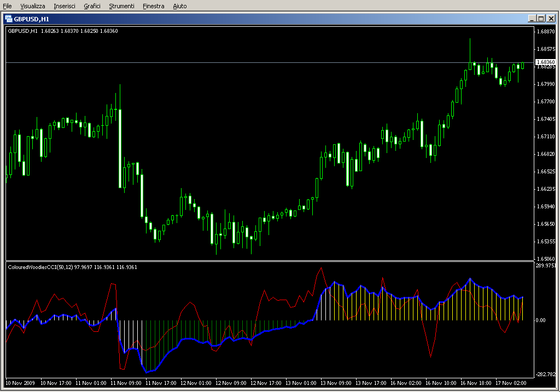Click price scale value 1.65650

pyautogui.click(x=546, y=224)
